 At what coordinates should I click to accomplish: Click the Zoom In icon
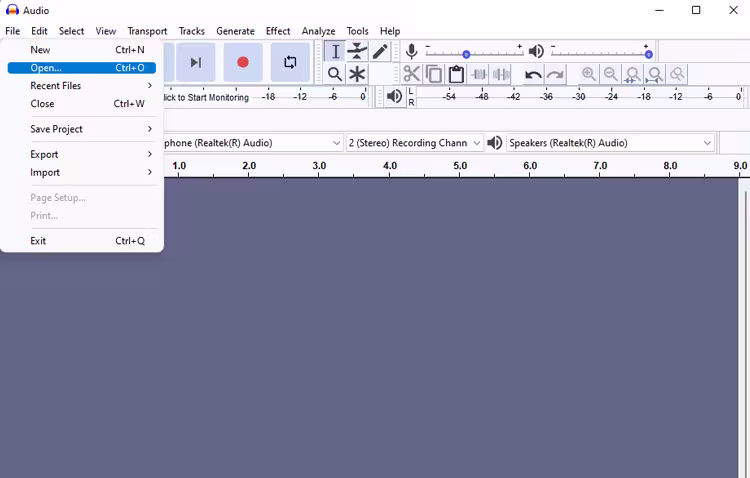589,74
